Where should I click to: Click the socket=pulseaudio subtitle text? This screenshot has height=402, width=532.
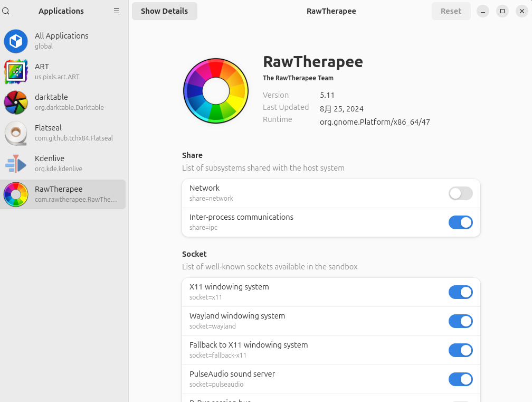click(x=216, y=385)
